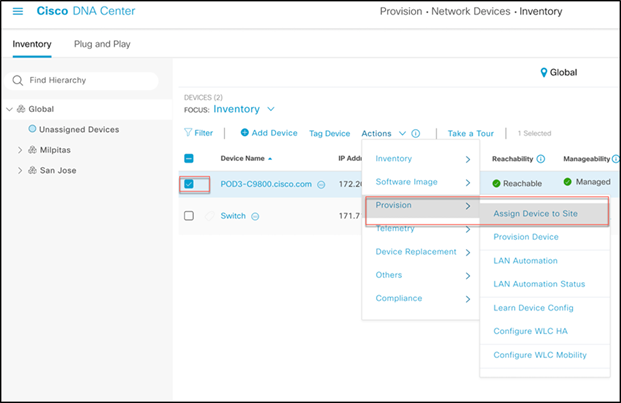Open POD3-C9800.cisco.com device link
This screenshot has height=403, width=621.
click(x=266, y=184)
